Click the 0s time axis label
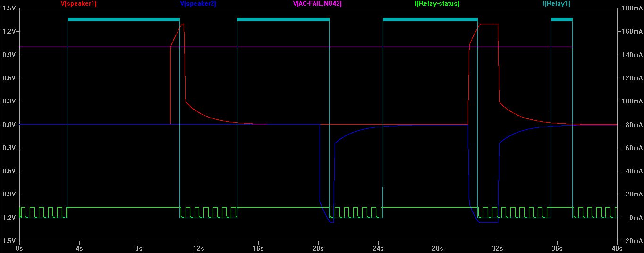 [19, 248]
